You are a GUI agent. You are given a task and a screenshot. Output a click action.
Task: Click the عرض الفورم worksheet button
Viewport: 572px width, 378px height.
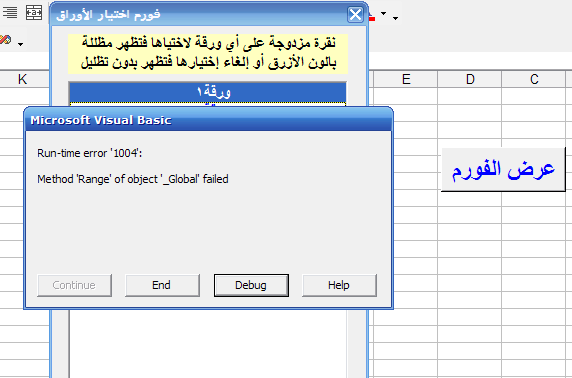click(x=503, y=169)
